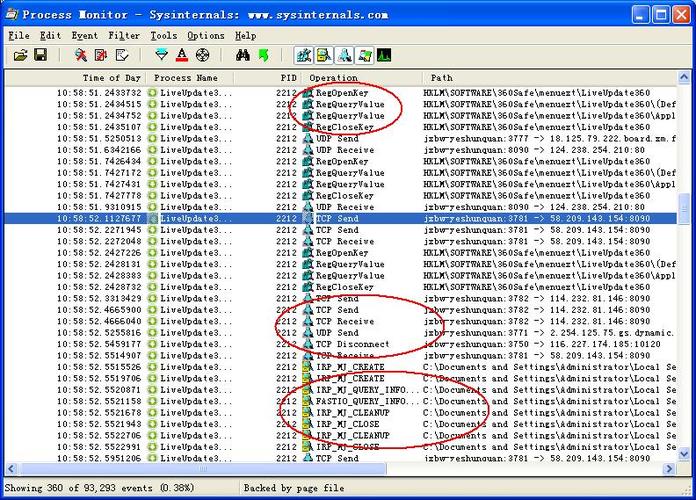696x500 pixels.
Task: Open the Help menu
Action: point(245,36)
